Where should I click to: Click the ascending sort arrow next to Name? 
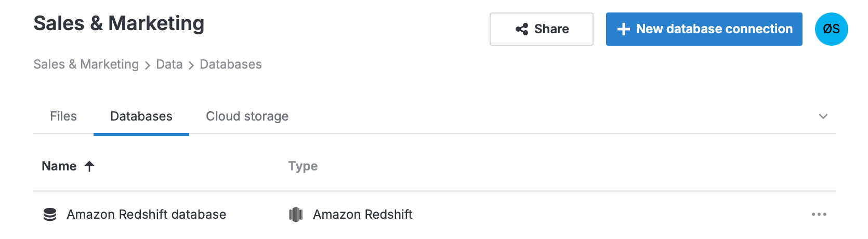(89, 166)
